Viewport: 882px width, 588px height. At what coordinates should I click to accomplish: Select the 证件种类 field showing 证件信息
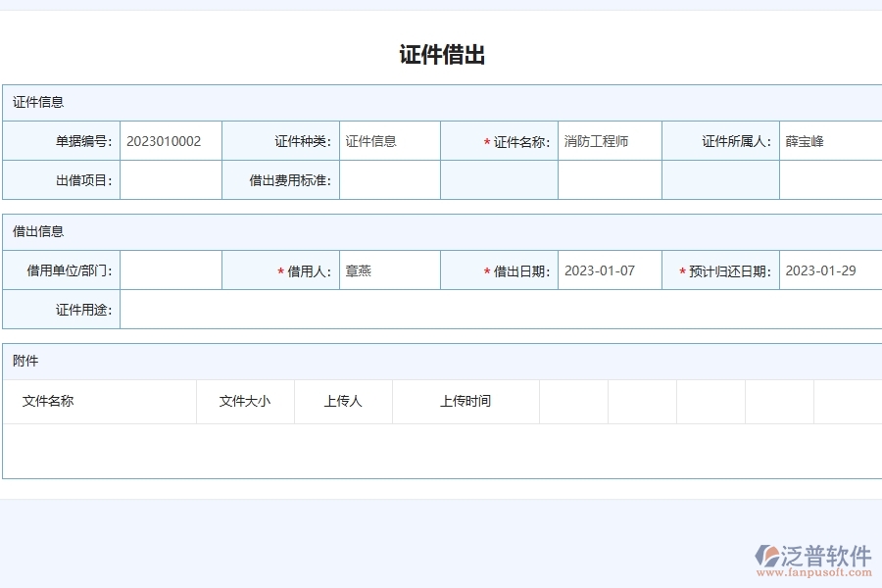point(388,140)
